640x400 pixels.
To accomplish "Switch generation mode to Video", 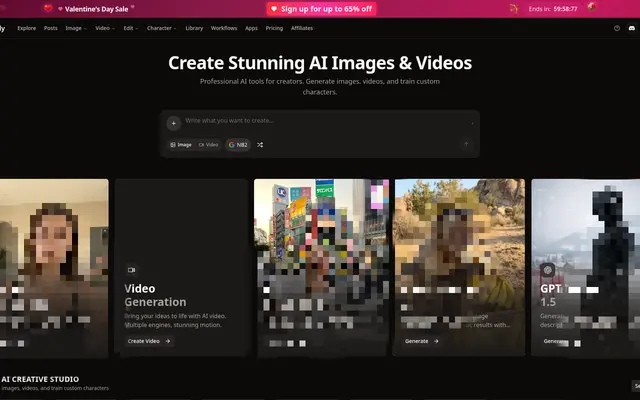I will [x=207, y=145].
